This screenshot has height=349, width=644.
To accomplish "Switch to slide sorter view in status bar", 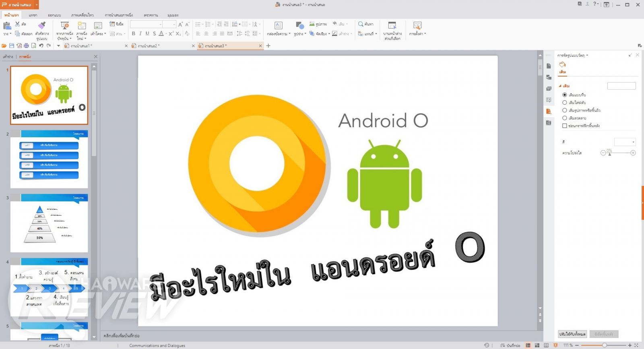I will [x=537, y=345].
